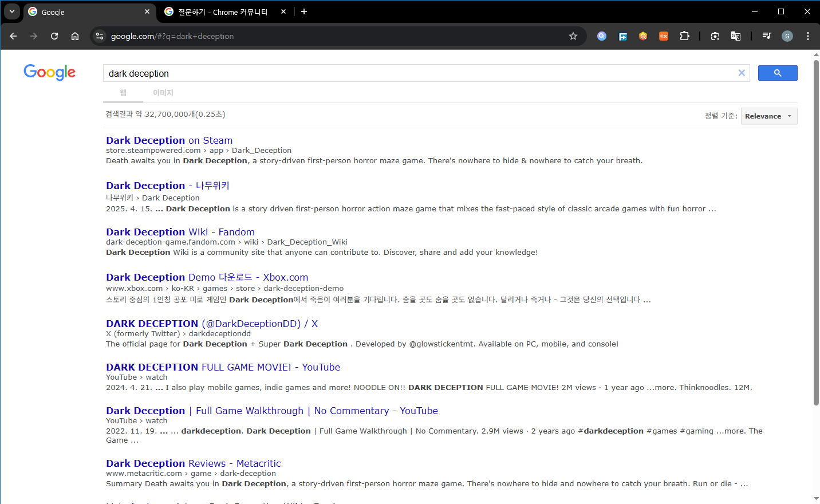Click the Google logo
This screenshot has width=820, height=504.
point(49,72)
